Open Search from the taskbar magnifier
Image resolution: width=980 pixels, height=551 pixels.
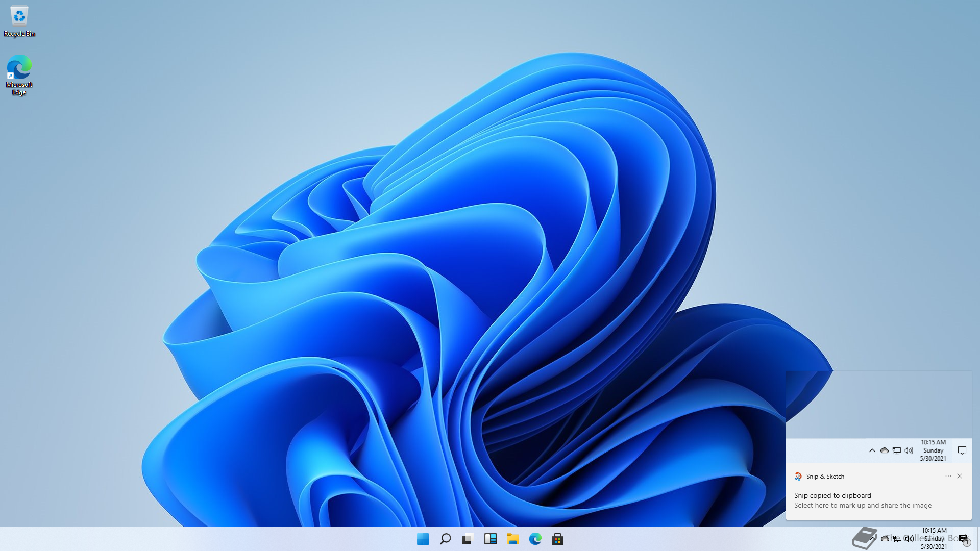tap(445, 539)
